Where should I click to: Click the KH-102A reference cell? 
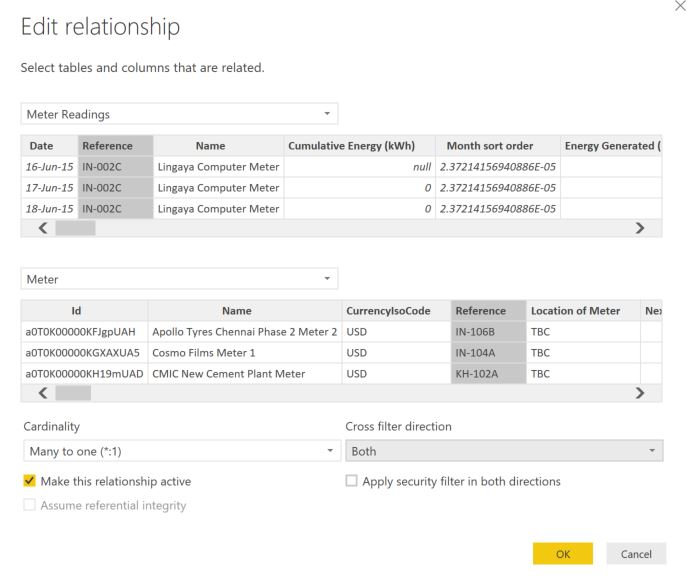click(489, 374)
